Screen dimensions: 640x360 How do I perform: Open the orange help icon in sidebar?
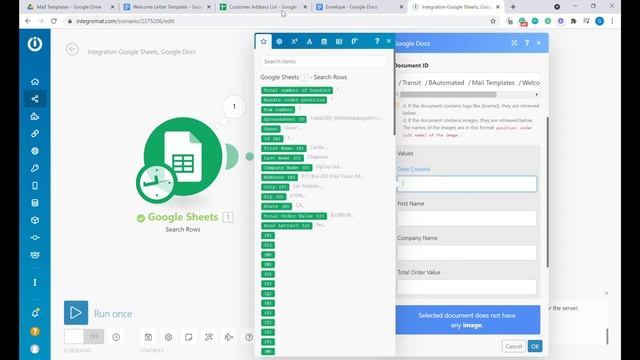click(x=35, y=331)
